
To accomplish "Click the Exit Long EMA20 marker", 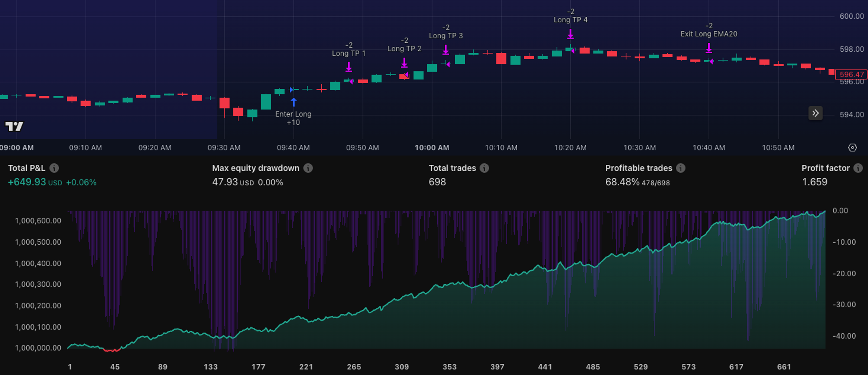I will [709, 48].
